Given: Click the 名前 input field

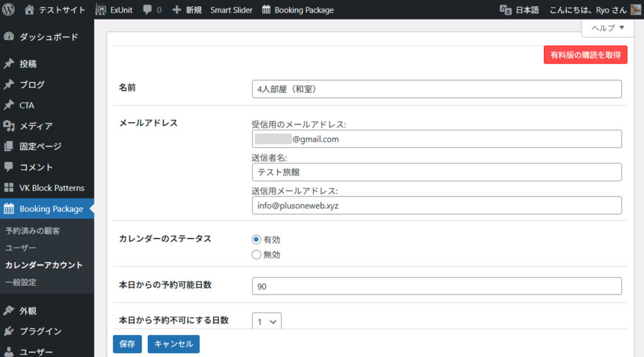Looking at the screenshot, I should [436, 89].
